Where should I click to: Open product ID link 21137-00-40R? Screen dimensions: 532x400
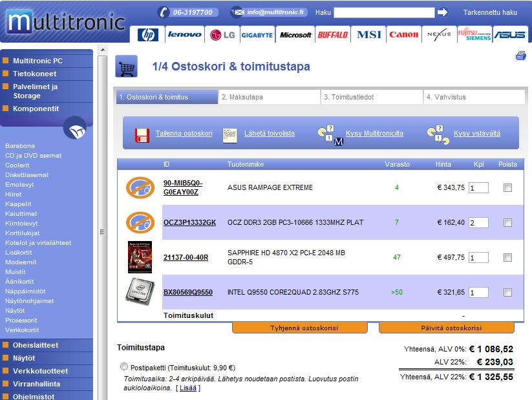(x=186, y=257)
